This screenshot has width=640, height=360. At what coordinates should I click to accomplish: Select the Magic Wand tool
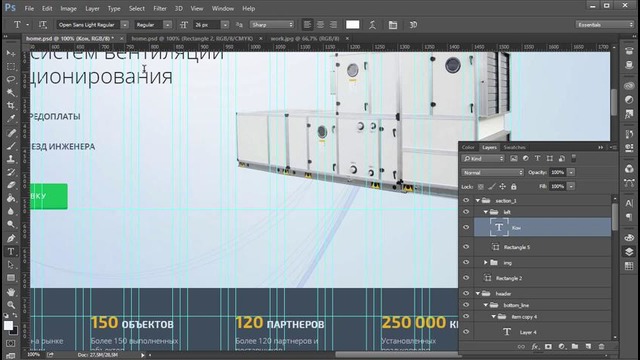coord(11,93)
